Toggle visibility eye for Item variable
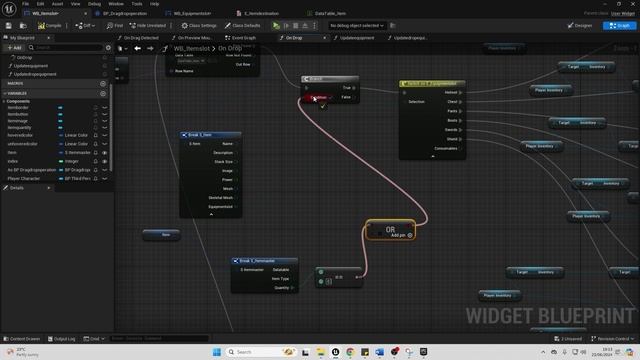The height and width of the screenshot is (360, 640). [104, 153]
